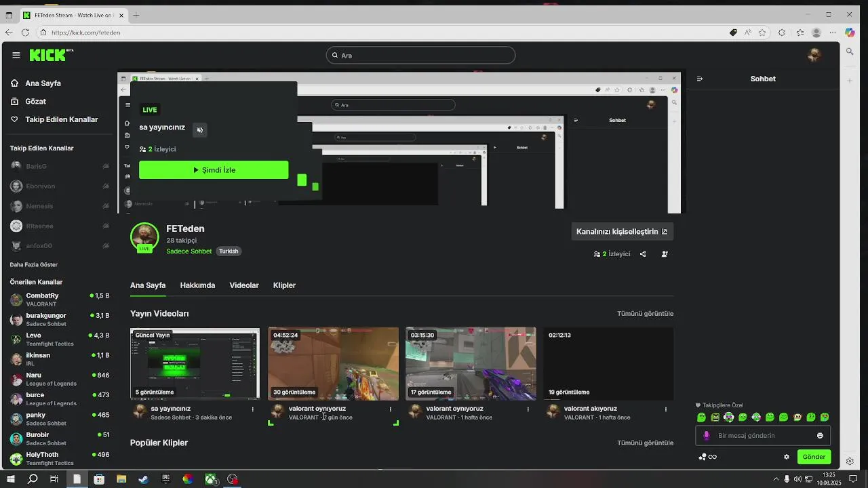Open the Güncel Yayın video thumbnail
This screenshot has width=868, height=488.
[195, 364]
